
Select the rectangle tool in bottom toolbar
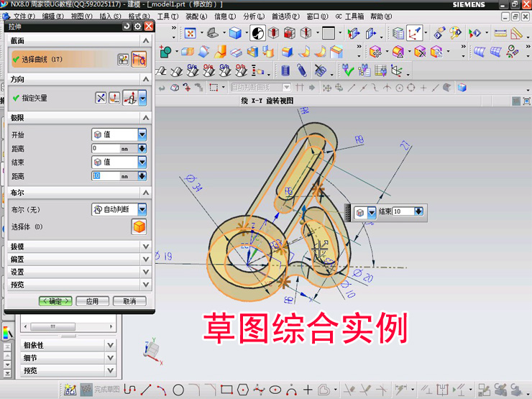pos(226,390)
